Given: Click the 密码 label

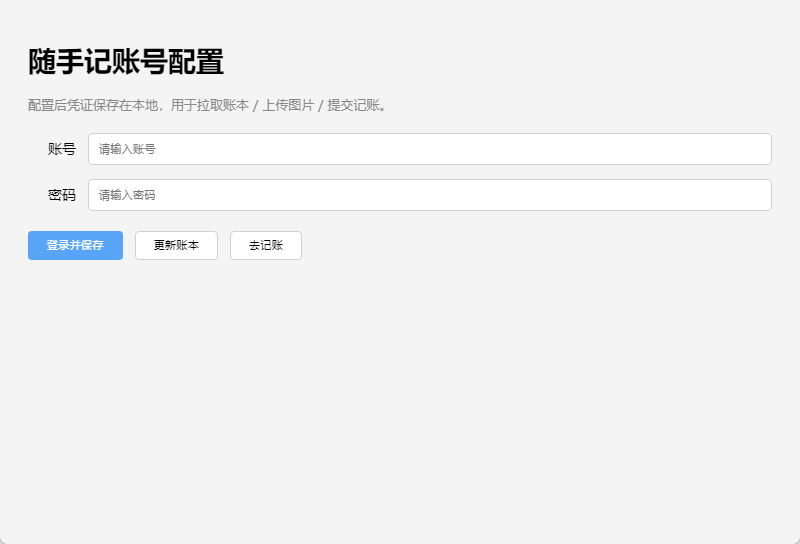Looking at the screenshot, I should tap(62, 195).
